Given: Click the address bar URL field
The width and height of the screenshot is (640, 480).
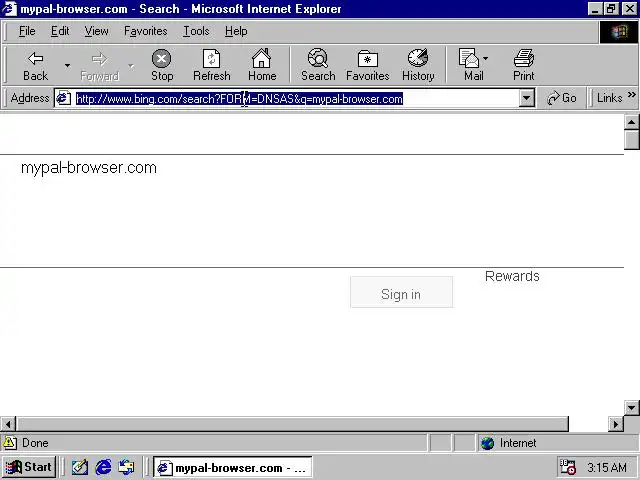Looking at the screenshot, I should click(x=296, y=99).
